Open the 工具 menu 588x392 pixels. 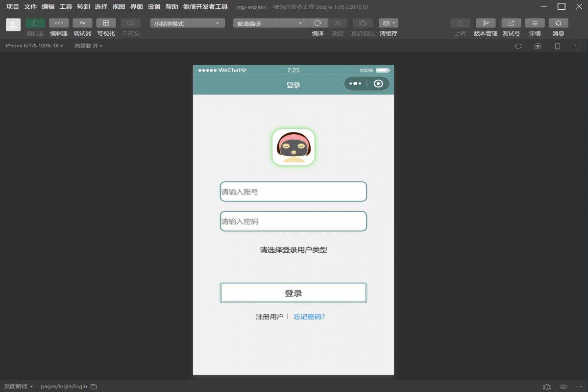(65, 7)
